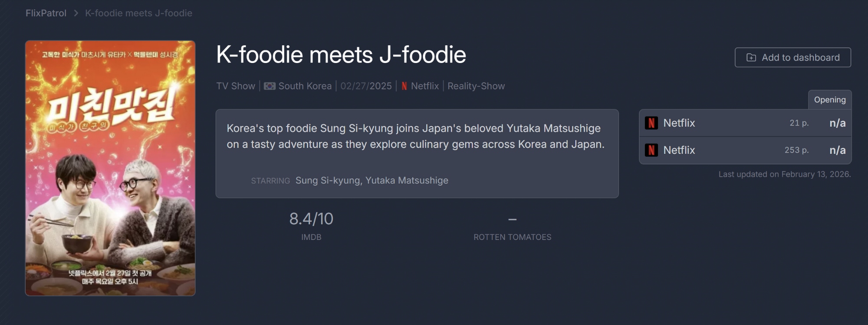Click the red Netflix logo beside the release date
The height and width of the screenshot is (325, 868).
click(x=404, y=86)
